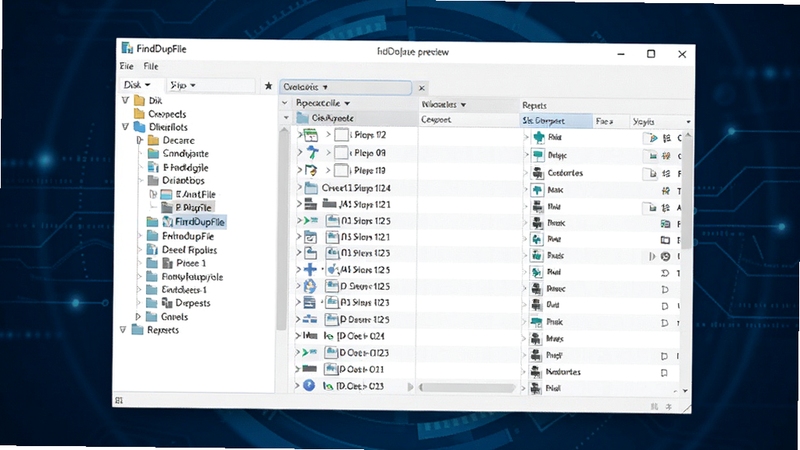Viewport: 800px width, 450px height.
Task: Click the printer icon beside Confaurtes
Action: 538,173
